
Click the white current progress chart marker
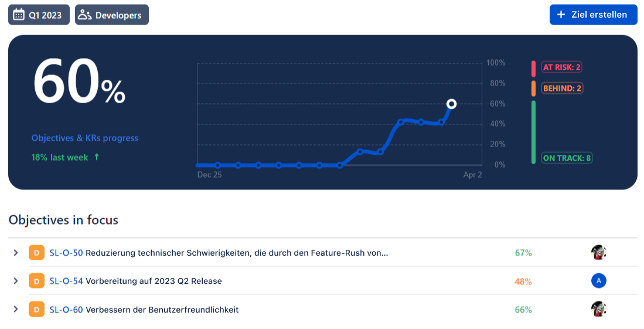pos(451,104)
